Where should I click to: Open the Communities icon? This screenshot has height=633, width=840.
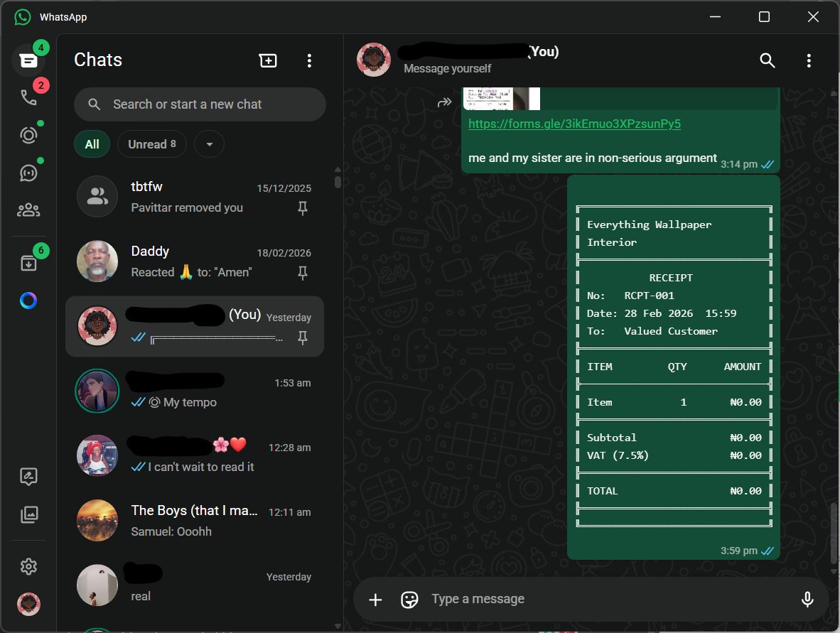coord(28,210)
